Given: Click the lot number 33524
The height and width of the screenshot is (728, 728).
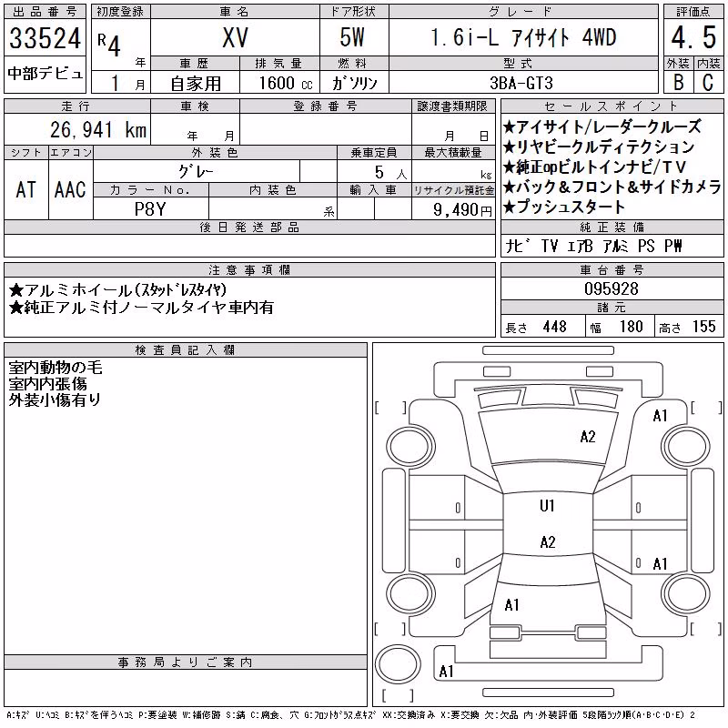Looking at the screenshot, I should coord(45,38).
